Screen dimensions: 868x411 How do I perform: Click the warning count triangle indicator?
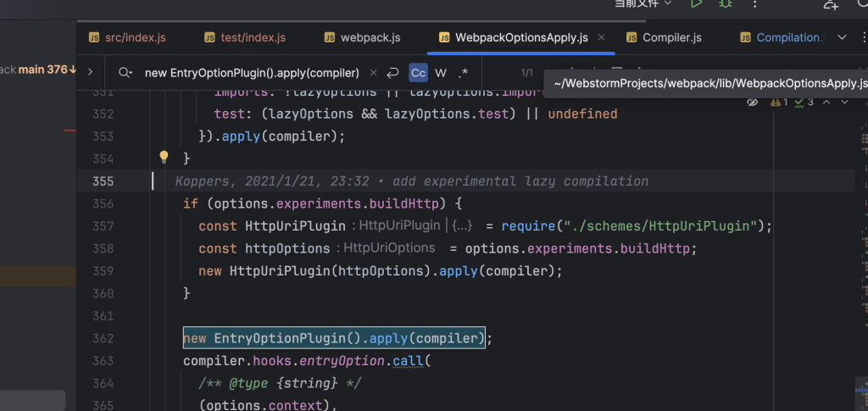(x=779, y=103)
